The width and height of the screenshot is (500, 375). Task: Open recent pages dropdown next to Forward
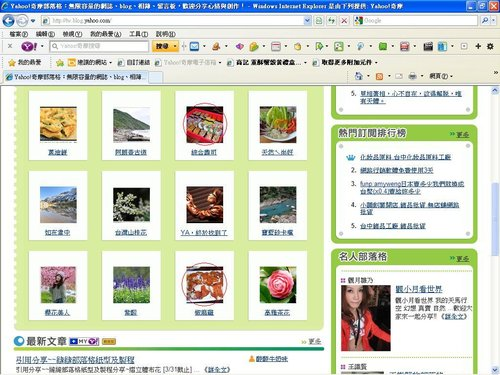coord(33,21)
